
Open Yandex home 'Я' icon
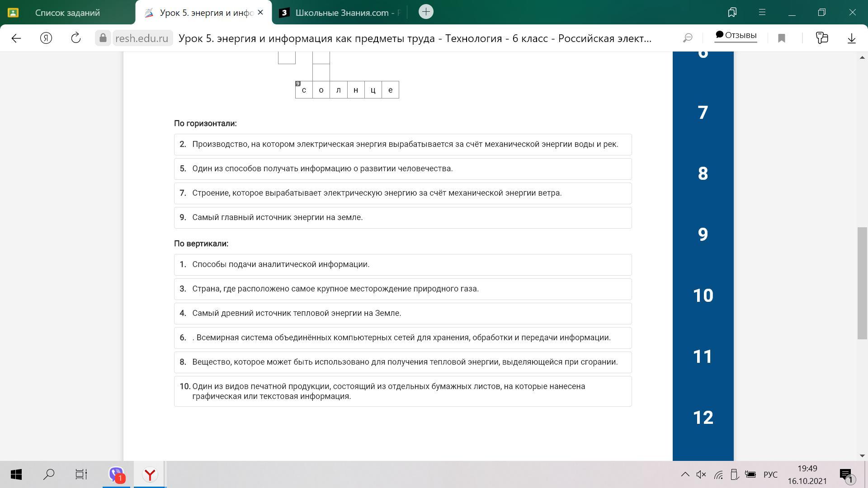pos(46,38)
